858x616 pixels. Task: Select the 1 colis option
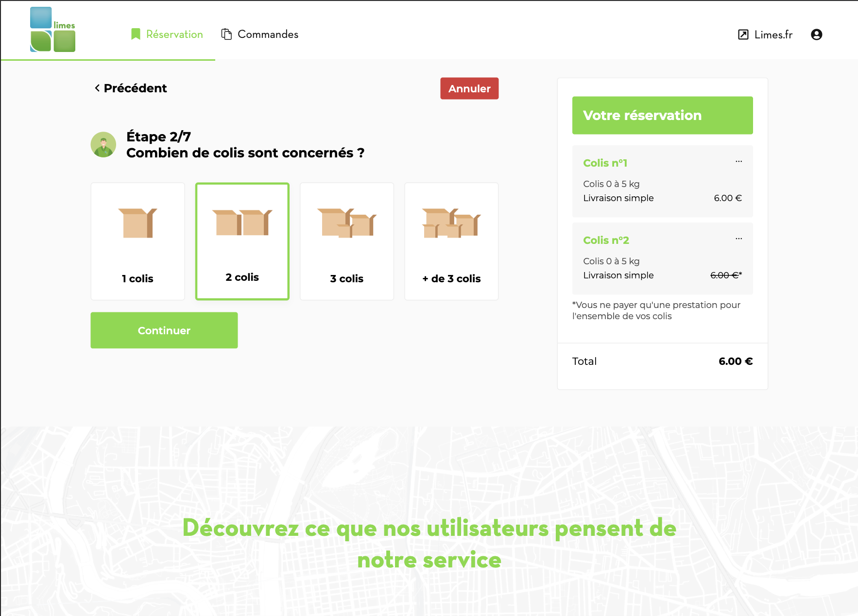pos(137,241)
